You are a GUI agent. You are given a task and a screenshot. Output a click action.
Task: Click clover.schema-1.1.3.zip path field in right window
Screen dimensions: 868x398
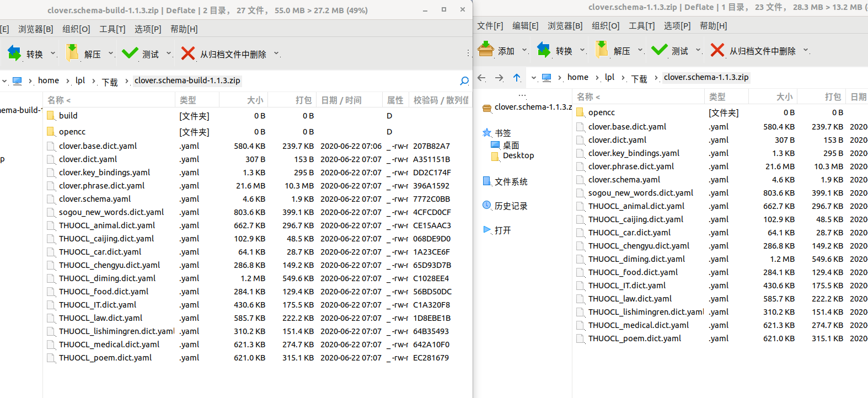point(706,77)
